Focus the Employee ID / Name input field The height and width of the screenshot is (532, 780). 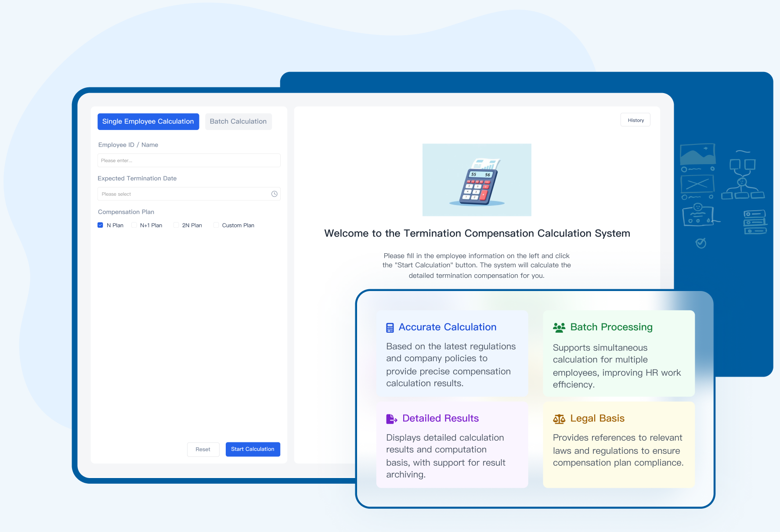(189, 161)
